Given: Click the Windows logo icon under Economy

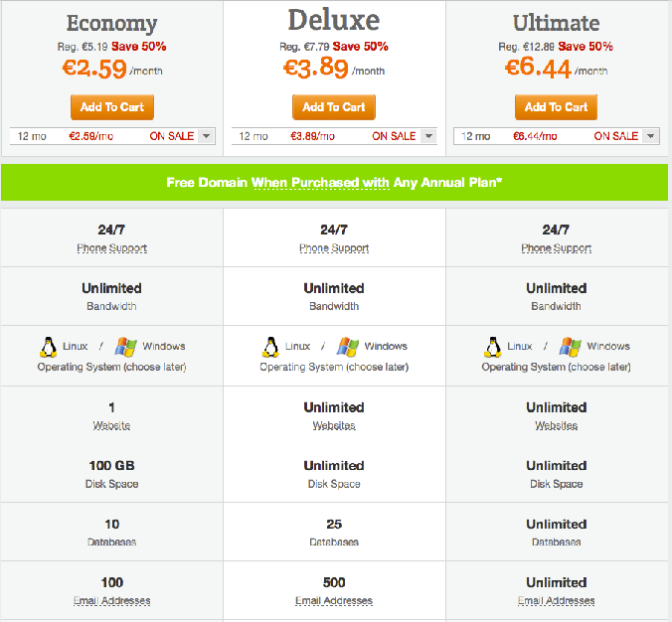Looking at the screenshot, I should point(125,347).
